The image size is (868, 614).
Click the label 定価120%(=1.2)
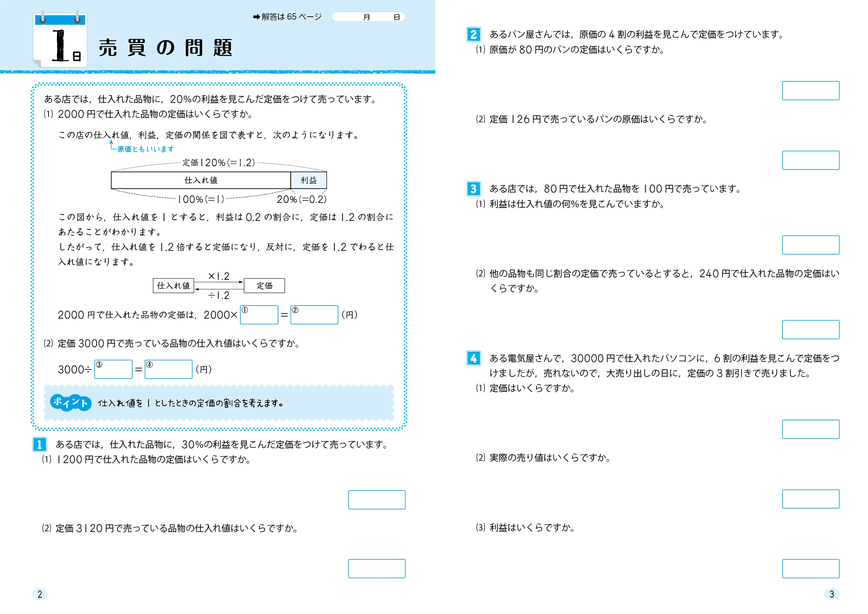[x=218, y=163]
